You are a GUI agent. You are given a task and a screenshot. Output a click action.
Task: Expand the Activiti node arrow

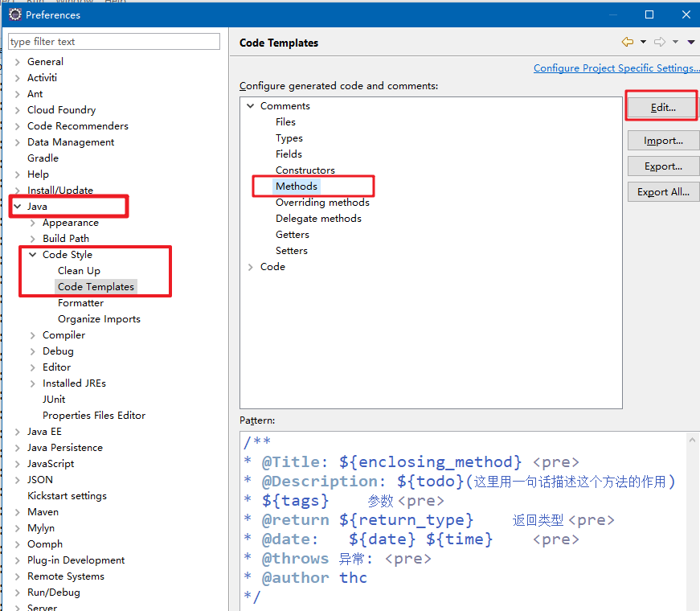[18, 78]
